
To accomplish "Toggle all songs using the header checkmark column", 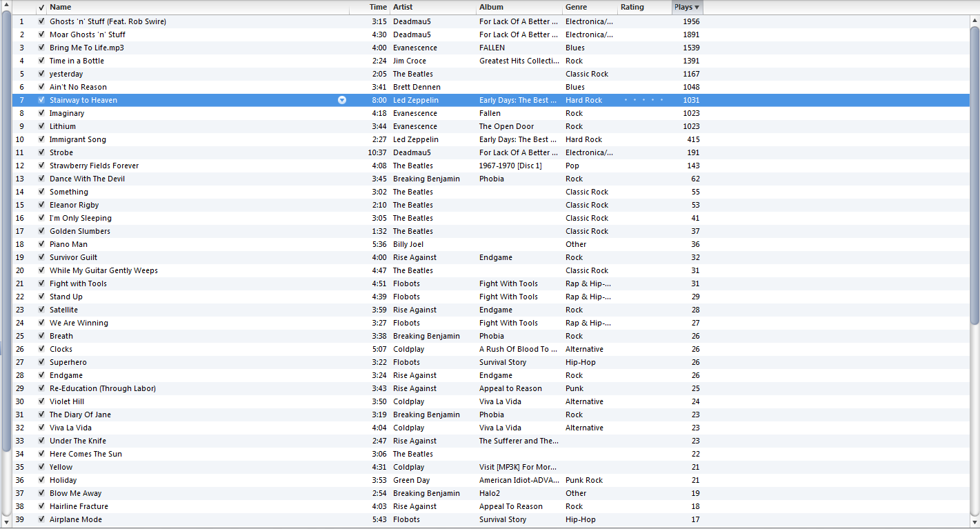I will pos(41,8).
